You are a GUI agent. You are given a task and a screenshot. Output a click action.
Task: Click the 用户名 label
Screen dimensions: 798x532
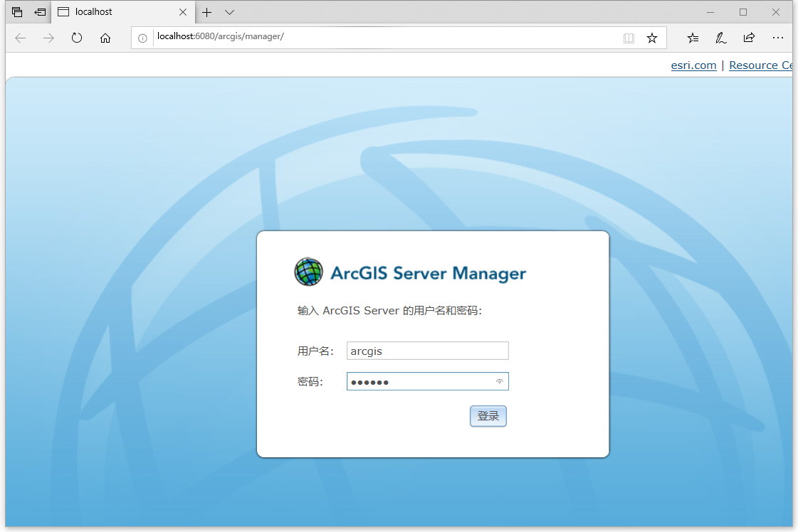coord(315,351)
